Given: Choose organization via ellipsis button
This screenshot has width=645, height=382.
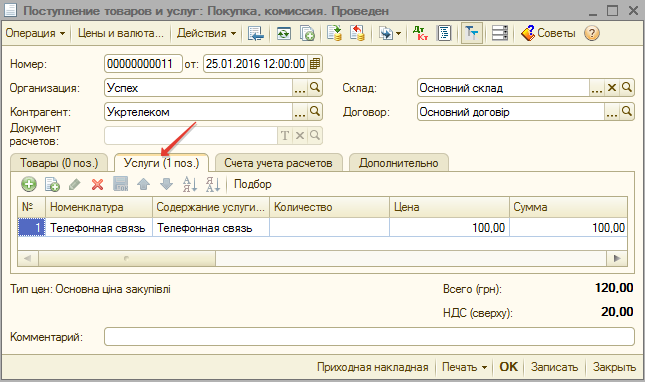Looking at the screenshot, I should click(300, 88).
